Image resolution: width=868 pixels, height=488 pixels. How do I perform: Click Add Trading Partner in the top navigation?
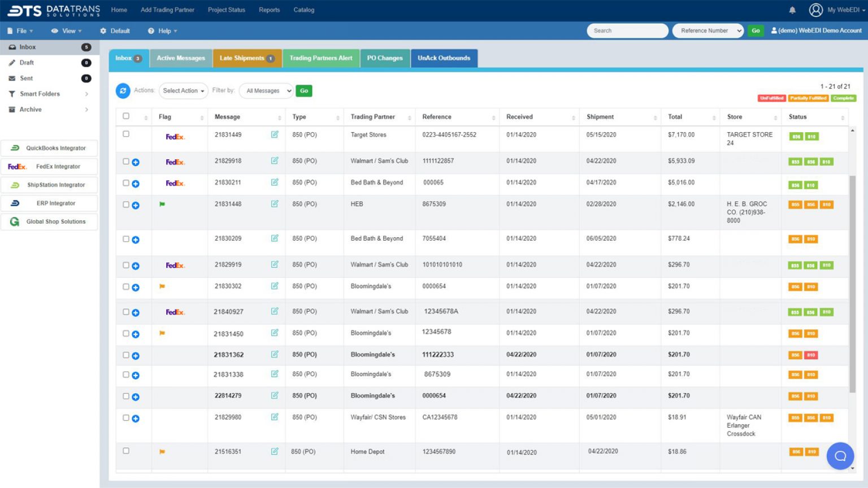[167, 10]
